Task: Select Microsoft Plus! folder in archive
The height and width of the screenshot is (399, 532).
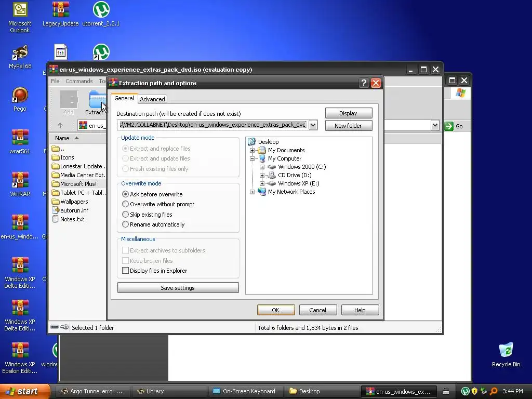Action: coord(74,184)
